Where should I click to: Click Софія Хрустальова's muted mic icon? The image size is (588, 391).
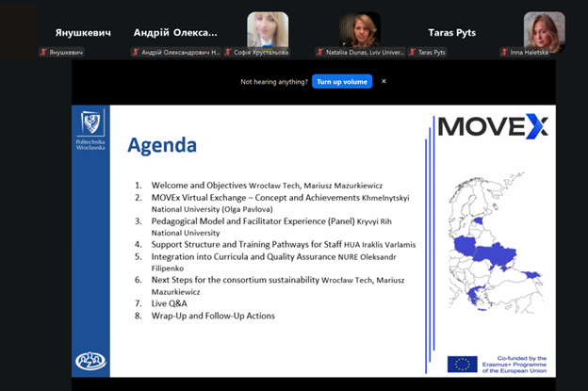click(x=228, y=53)
